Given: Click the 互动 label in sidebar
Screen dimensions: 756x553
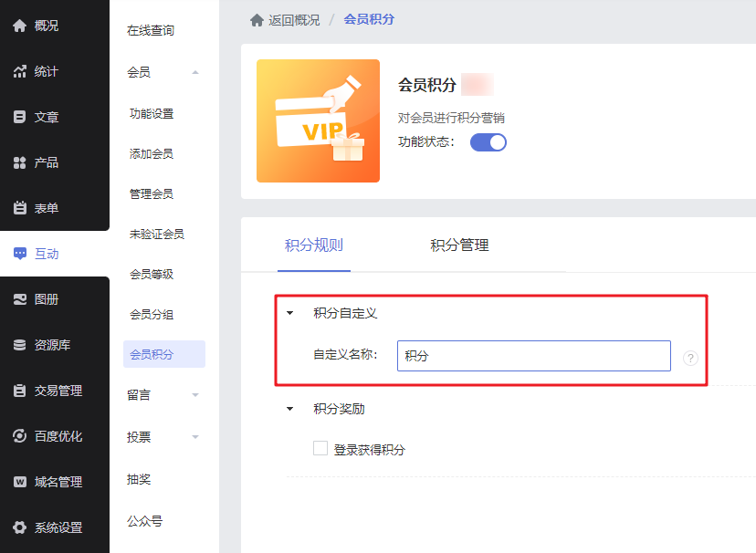Looking at the screenshot, I should click(x=47, y=254).
